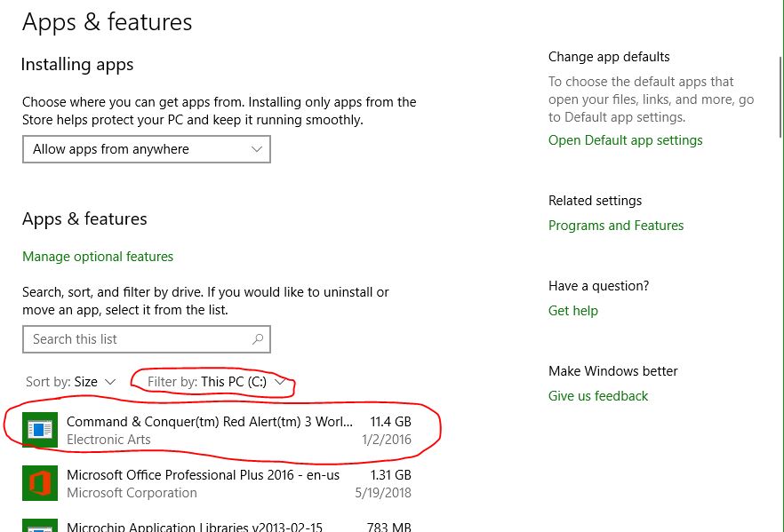Screen dimensions: 784x532
Task: Click the Command & Conquer Red Alert app icon
Action: (x=40, y=430)
